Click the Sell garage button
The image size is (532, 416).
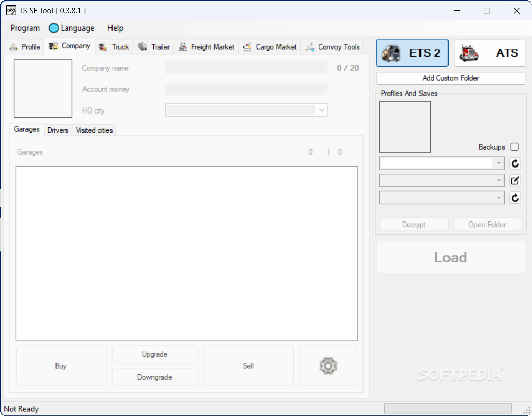click(x=248, y=366)
